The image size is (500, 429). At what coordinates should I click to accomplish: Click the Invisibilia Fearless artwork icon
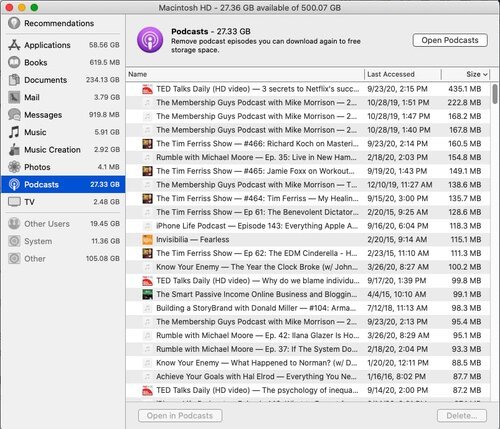coord(147,239)
